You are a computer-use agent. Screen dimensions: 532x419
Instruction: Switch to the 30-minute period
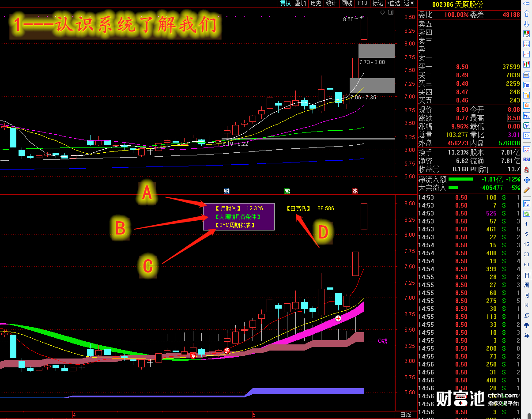[x=526, y=254]
